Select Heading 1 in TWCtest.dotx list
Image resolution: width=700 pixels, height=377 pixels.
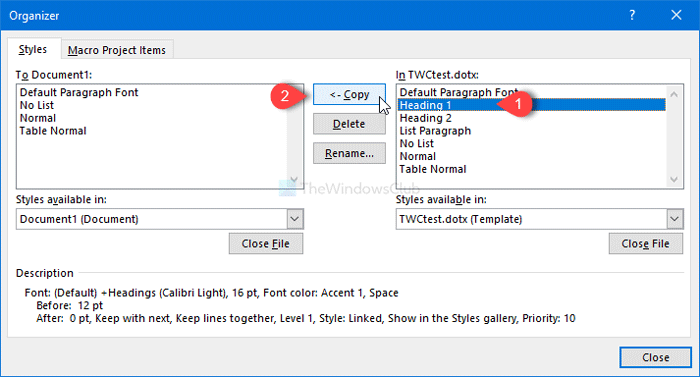(x=531, y=105)
